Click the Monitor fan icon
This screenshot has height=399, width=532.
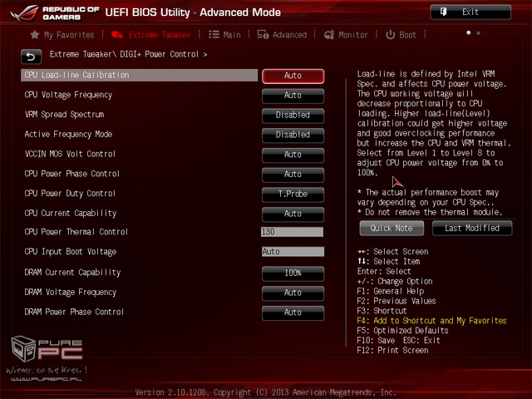coord(329,35)
